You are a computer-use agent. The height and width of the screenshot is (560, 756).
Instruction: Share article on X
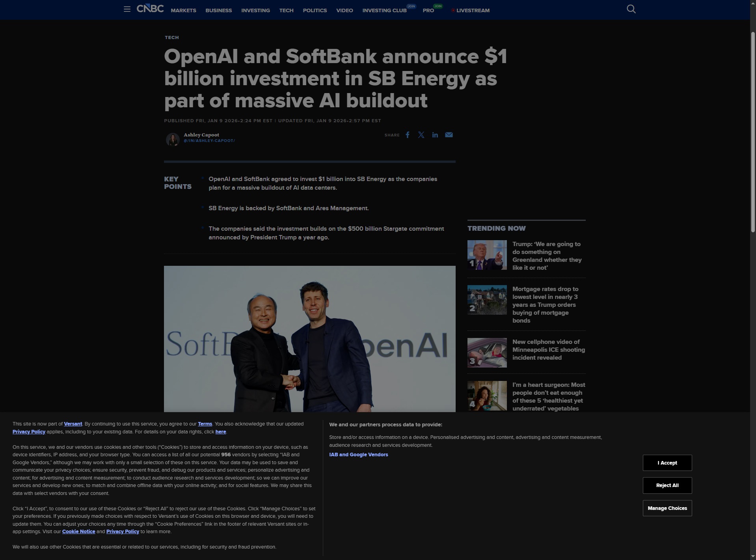[x=421, y=135]
